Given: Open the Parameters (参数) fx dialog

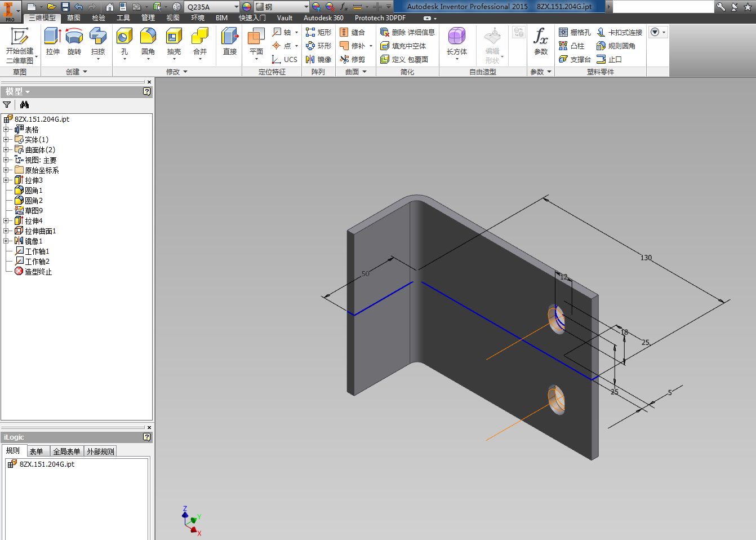Looking at the screenshot, I should click(541, 42).
